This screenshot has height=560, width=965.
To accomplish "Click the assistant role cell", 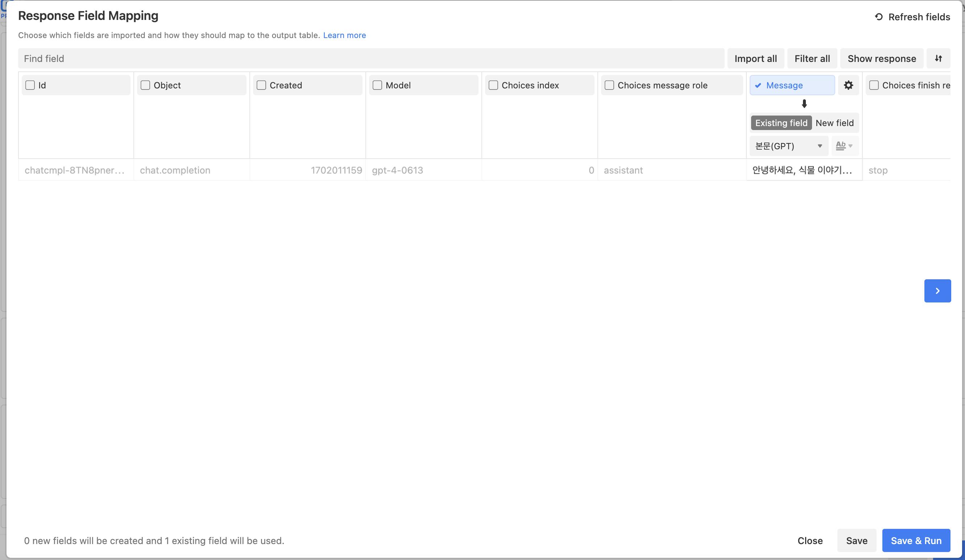I will click(672, 170).
